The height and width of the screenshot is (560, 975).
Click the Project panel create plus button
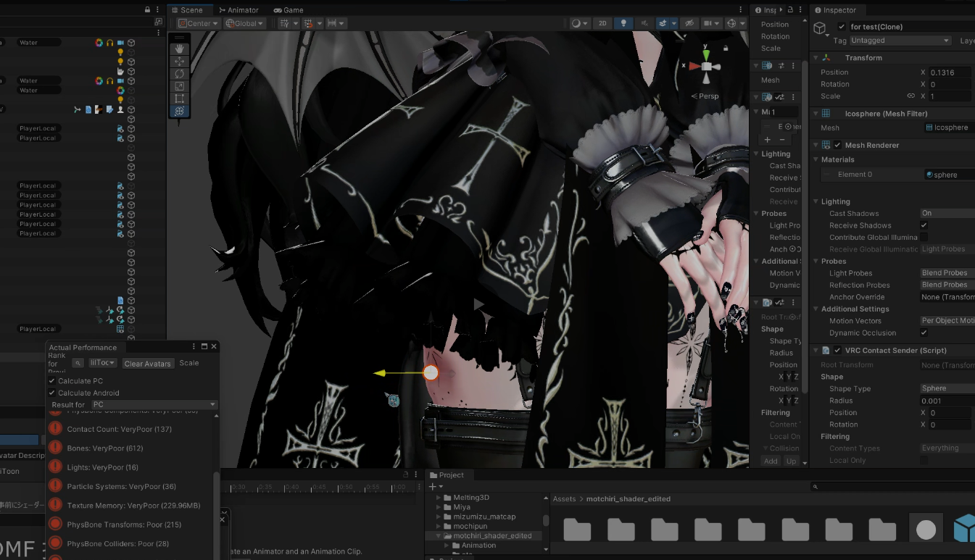point(432,487)
